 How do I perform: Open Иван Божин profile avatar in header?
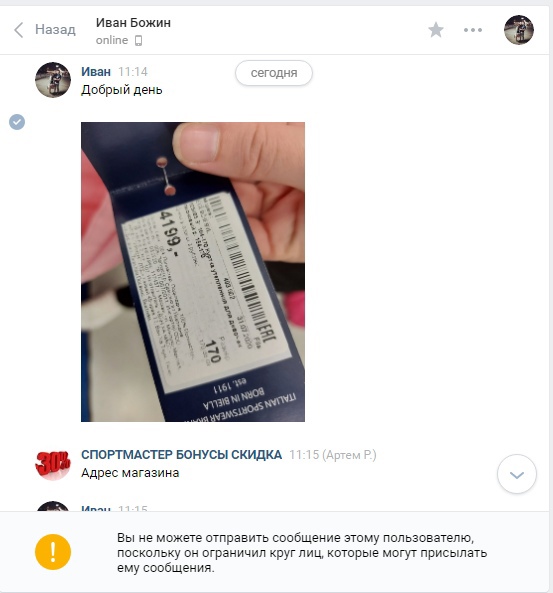point(519,30)
